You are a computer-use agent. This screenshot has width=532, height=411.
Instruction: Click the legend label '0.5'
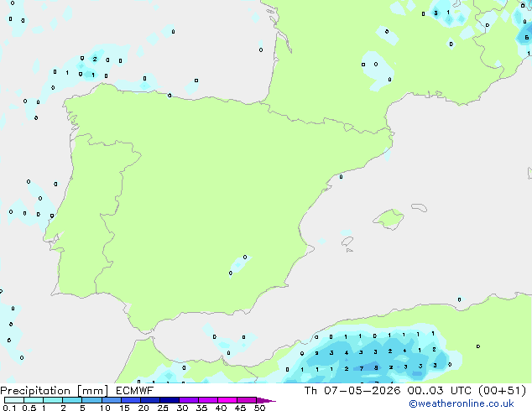[x=29, y=408]
